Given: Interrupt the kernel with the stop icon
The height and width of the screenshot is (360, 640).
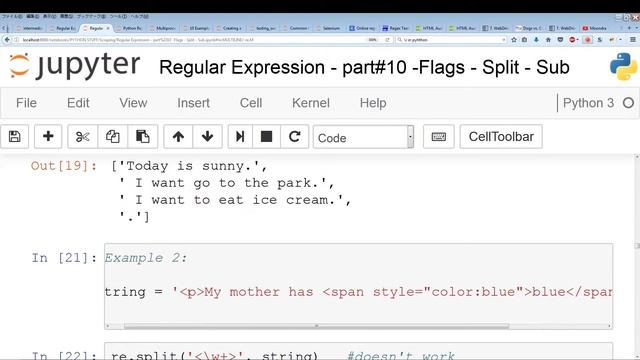Looking at the screenshot, I should pos(267,136).
